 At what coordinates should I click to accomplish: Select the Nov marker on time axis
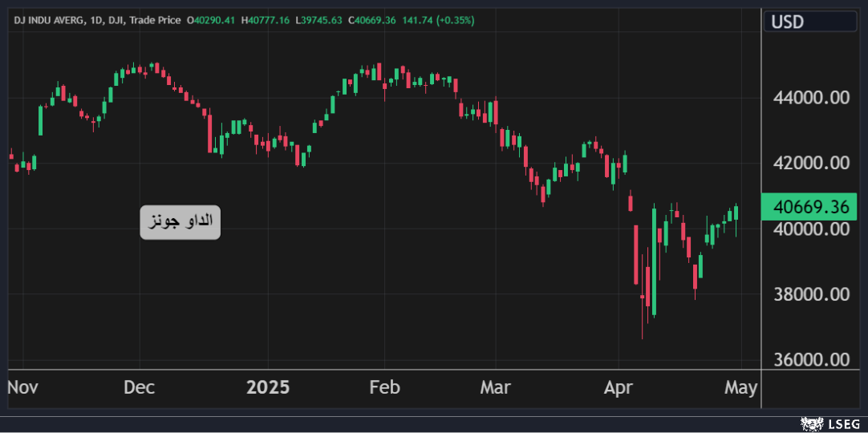(23, 388)
